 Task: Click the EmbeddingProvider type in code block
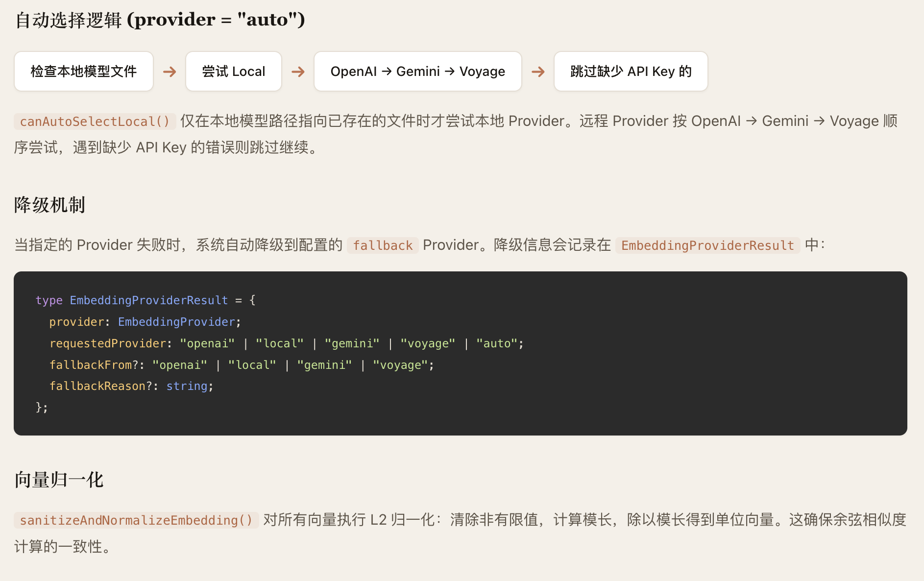click(x=176, y=322)
